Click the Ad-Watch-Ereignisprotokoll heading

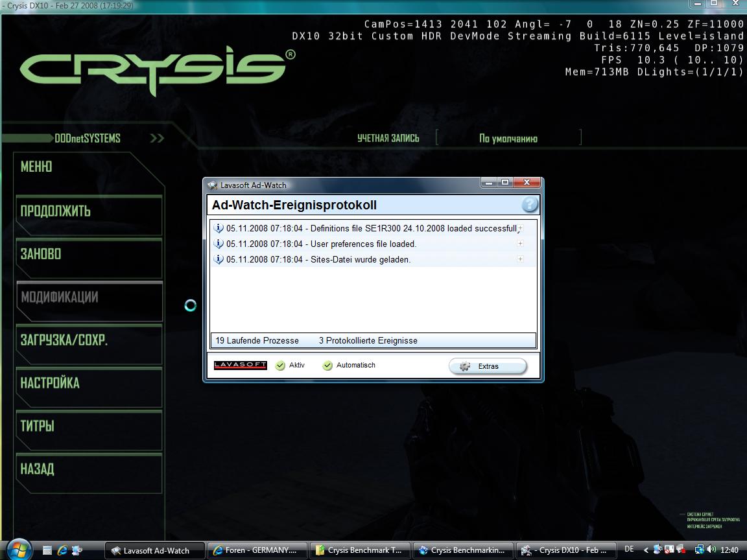294,205
